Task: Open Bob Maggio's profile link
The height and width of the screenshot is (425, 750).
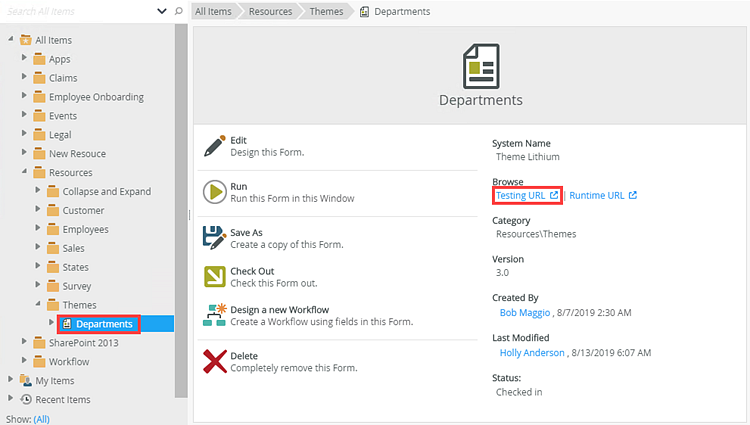Action: [x=525, y=313]
